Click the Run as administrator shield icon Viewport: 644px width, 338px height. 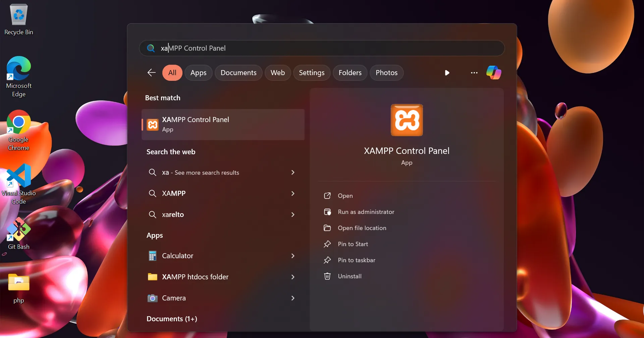pos(327,212)
